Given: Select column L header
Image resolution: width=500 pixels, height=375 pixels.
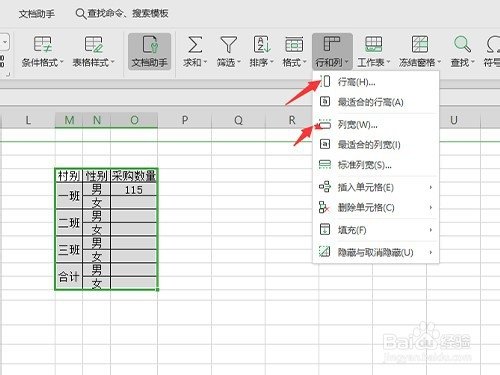Looking at the screenshot, I should (x=28, y=120).
